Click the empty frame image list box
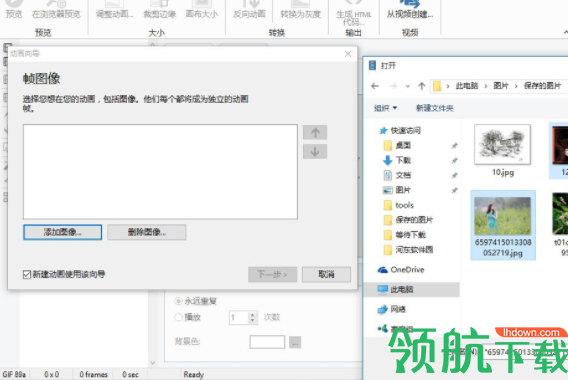Screen dimensions: 568x380 coord(160,172)
